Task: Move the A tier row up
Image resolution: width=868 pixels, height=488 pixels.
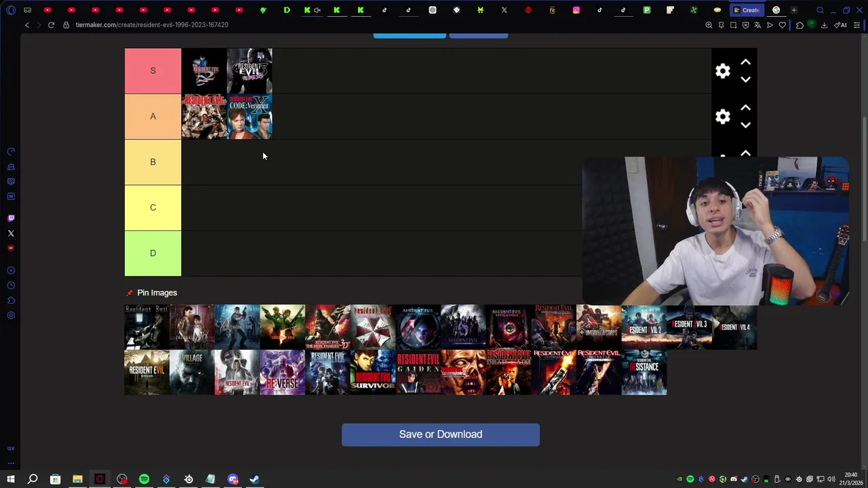Action: coord(745,108)
